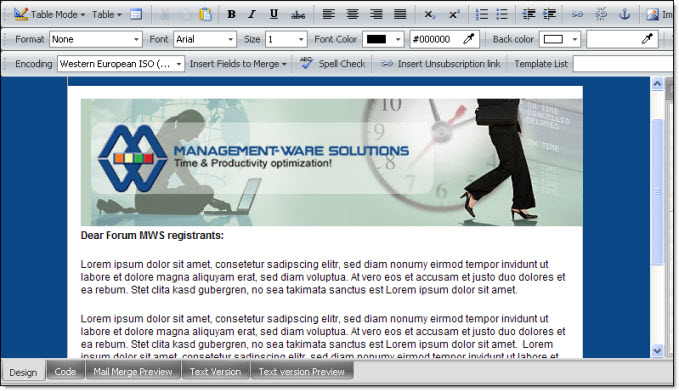The height and width of the screenshot is (391, 679).
Task: Click the black Font Color swatch
Action: 376,39
